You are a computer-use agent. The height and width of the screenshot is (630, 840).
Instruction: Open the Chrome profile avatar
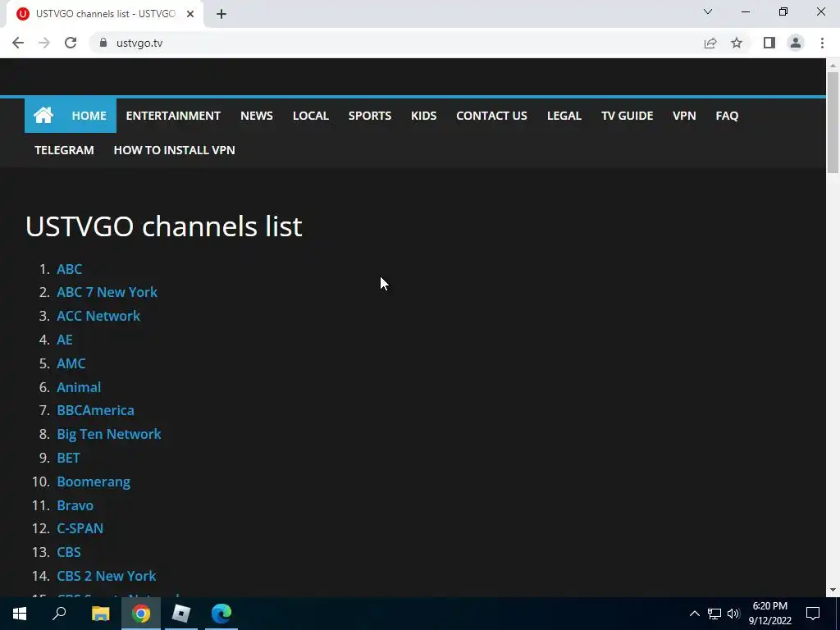pyautogui.click(x=796, y=43)
